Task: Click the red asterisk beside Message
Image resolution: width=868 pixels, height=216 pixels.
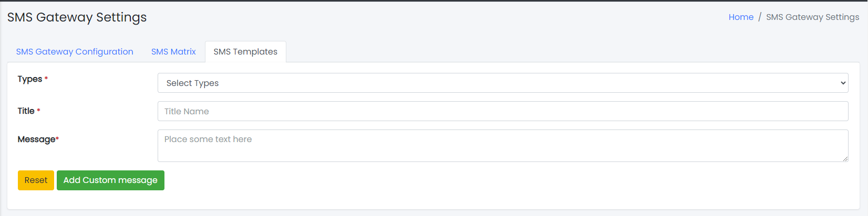Action: click(x=57, y=139)
